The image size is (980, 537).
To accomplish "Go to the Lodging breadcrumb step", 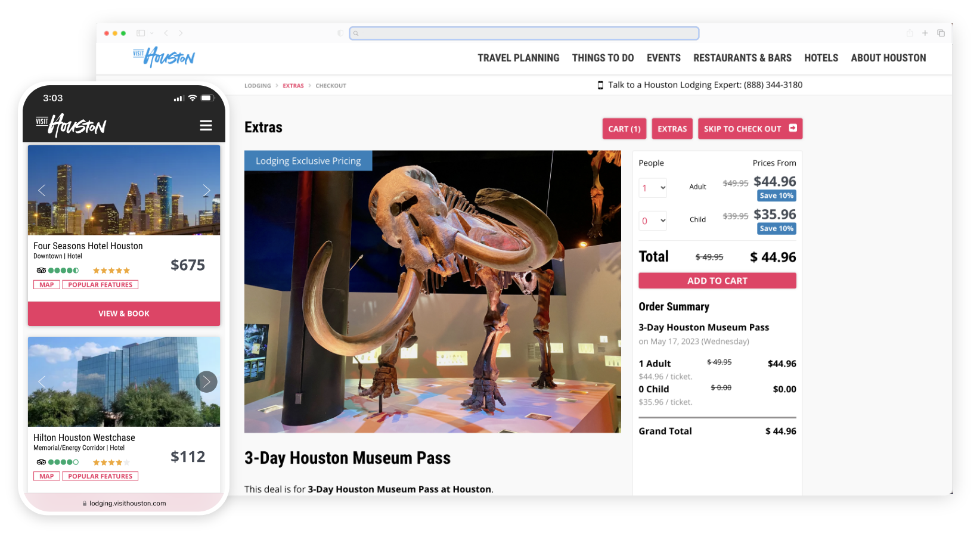I will coord(258,86).
